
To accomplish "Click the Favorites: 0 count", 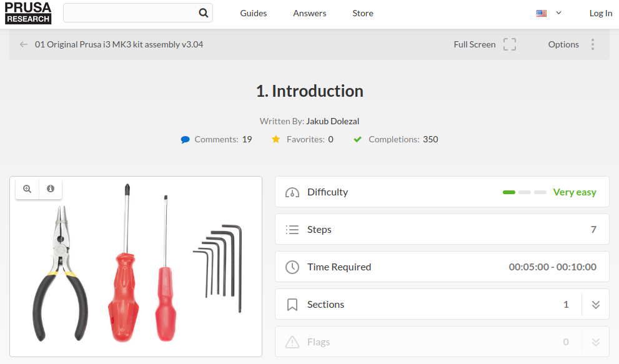I will click(x=310, y=139).
